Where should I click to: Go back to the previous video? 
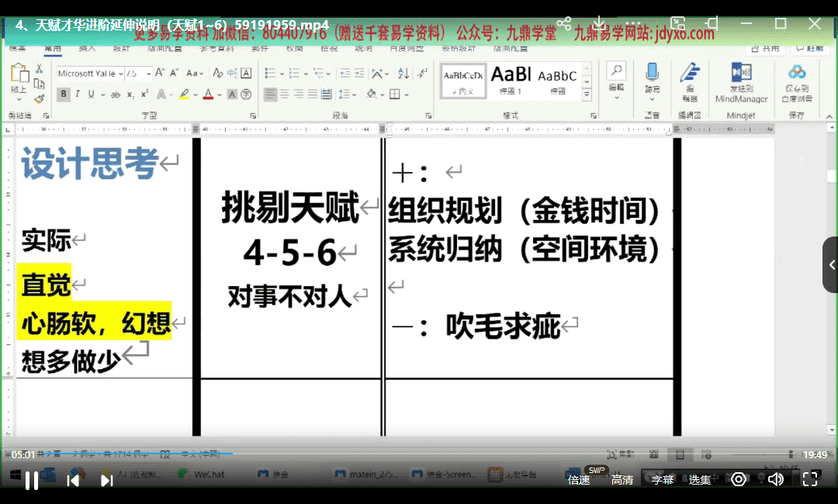(73, 480)
